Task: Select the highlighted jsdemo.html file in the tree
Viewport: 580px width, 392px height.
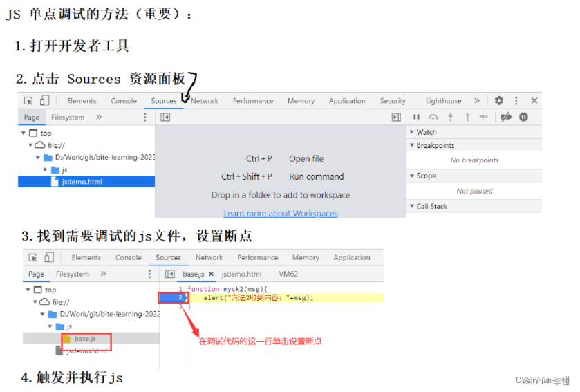Action: pyautogui.click(x=86, y=182)
